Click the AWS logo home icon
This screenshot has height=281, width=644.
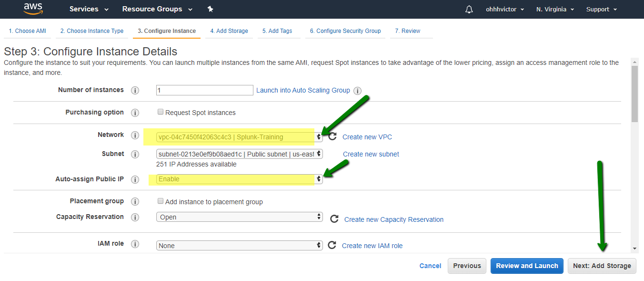33,9
